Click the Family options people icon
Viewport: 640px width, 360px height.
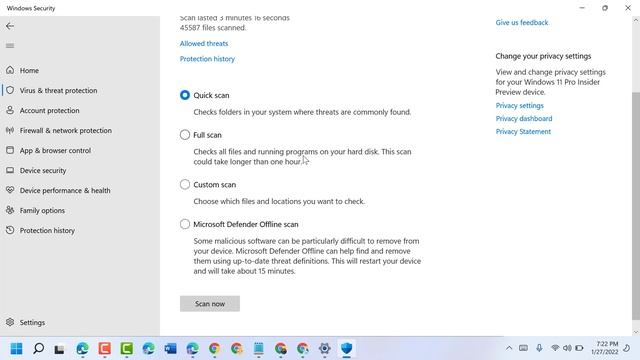click(10, 210)
